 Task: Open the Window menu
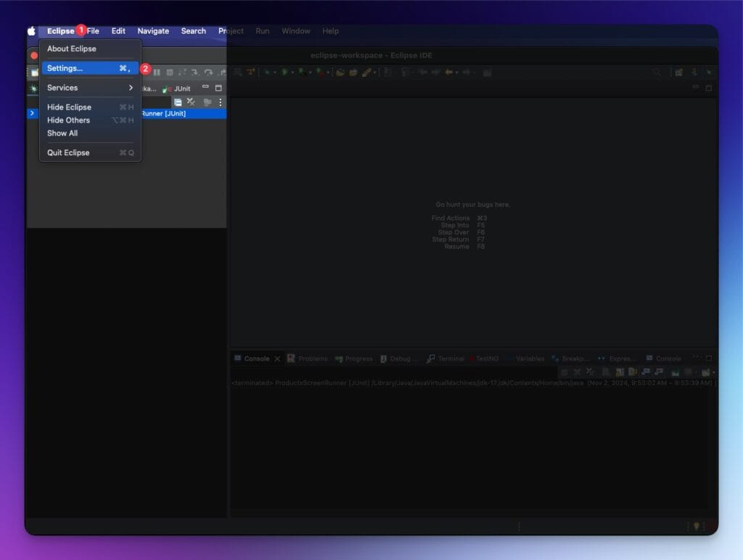pyautogui.click(x=296, y=30)
